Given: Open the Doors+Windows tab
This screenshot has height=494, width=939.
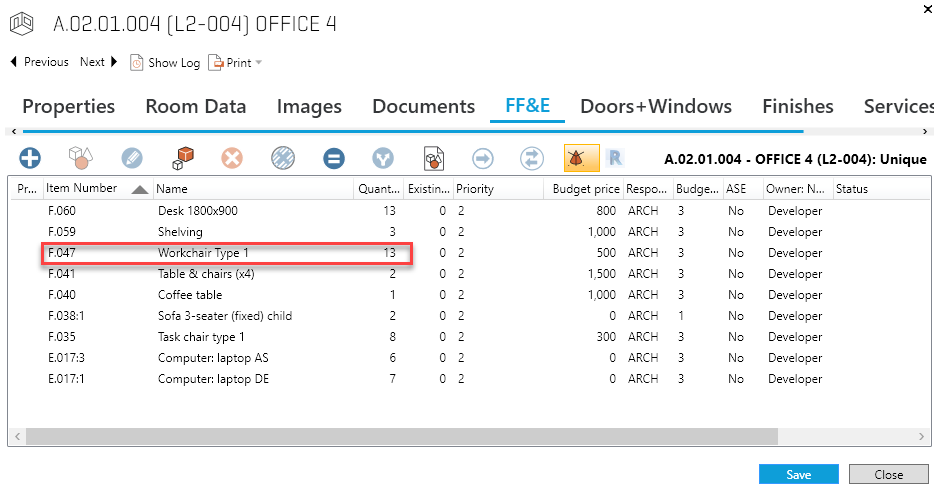Looking at the screenshot, I should pyautogui.click(x=656, y=106).
